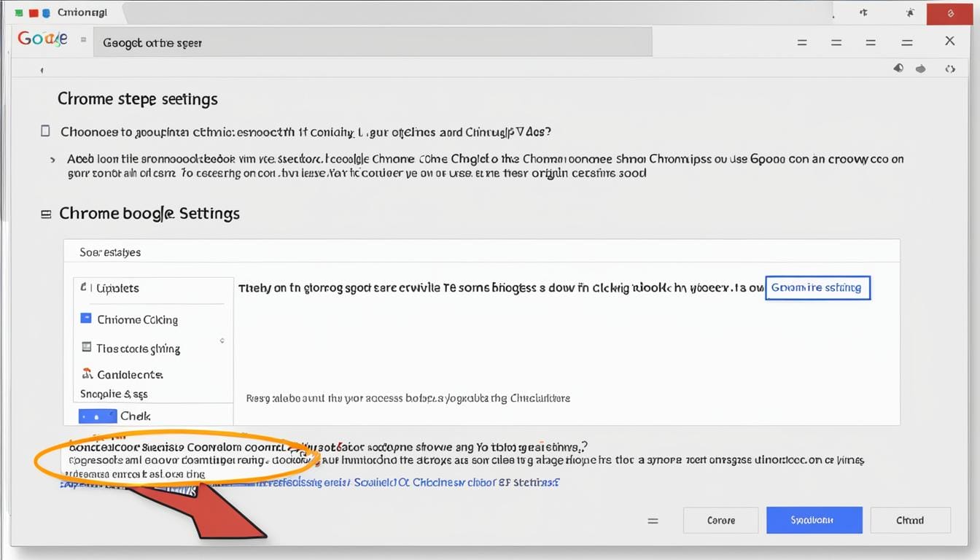Select the 'Cınionagl' browser tab
980x560 pixels.
coord(82,13)
